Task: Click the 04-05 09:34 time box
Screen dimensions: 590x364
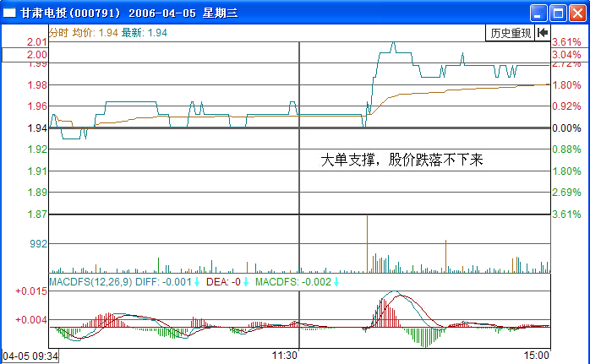Action: click(30, 356)
